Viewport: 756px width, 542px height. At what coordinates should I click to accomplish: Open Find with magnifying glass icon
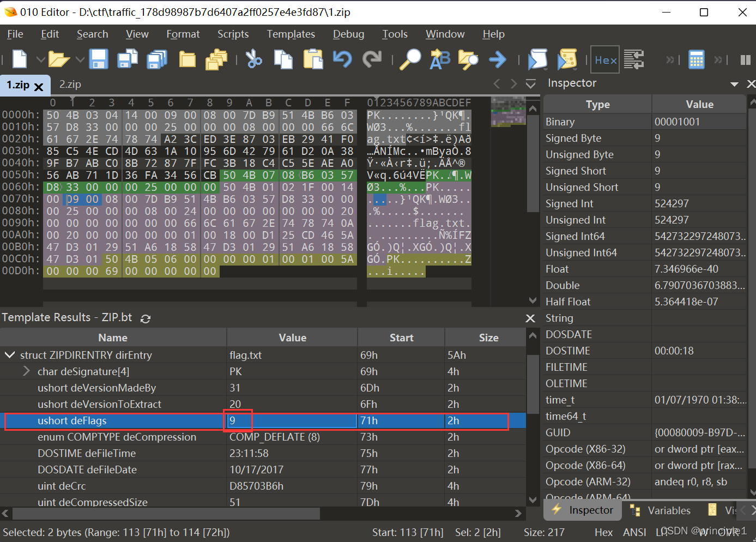pos(410,59)
